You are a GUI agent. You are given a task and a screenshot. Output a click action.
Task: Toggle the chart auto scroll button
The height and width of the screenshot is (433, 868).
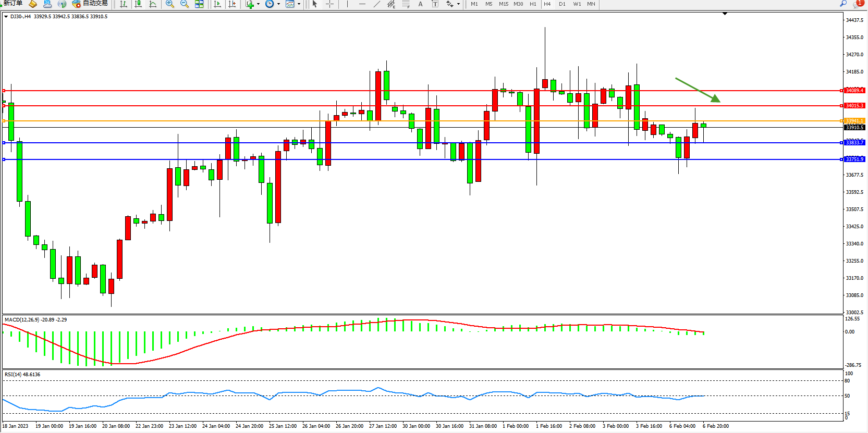click(217, 4)
